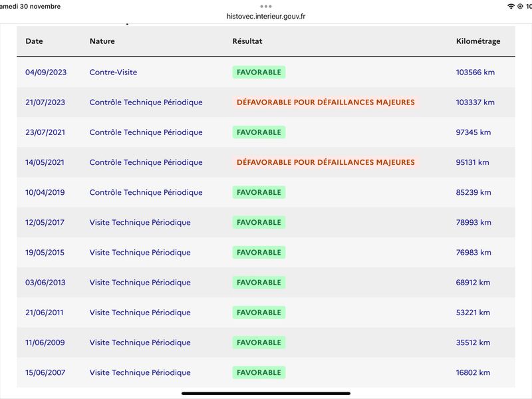Open the three-dot multitasking menu

[x=265, y=7]
